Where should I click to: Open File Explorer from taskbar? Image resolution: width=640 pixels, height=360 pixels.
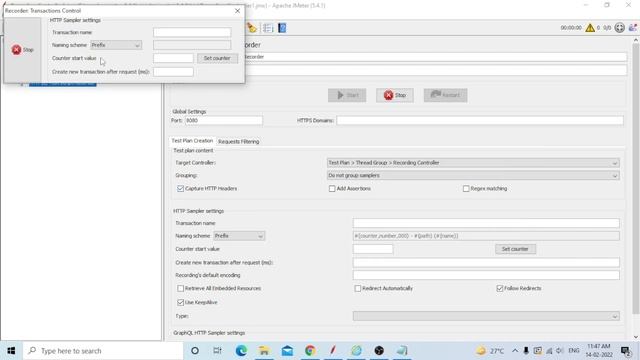point(264,351)
